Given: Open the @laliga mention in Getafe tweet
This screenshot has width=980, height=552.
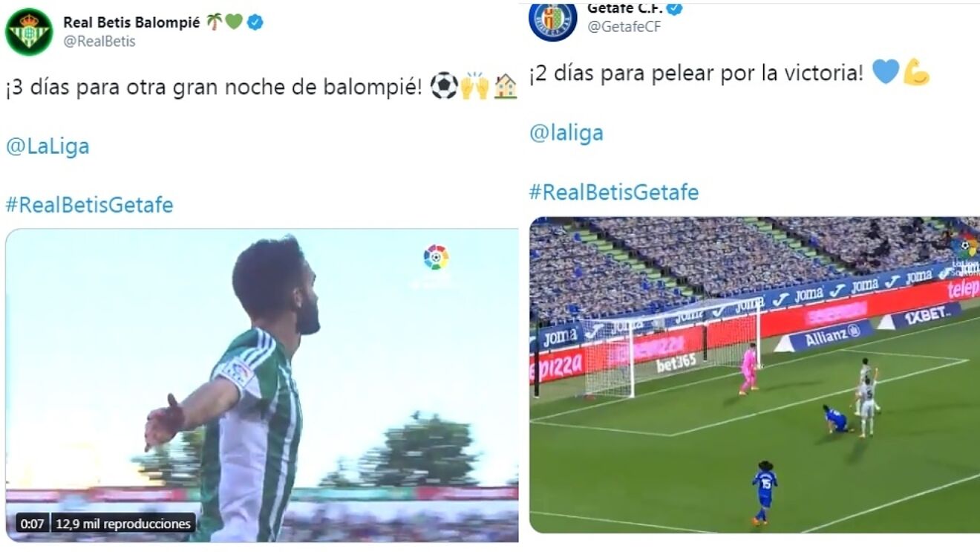Looking at the screenshot, I should tap(566, 133).
